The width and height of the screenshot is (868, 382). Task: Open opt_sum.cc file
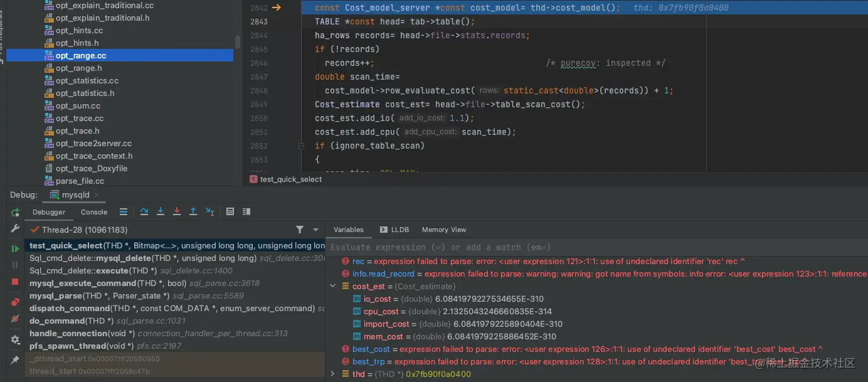tap(78, 106)
